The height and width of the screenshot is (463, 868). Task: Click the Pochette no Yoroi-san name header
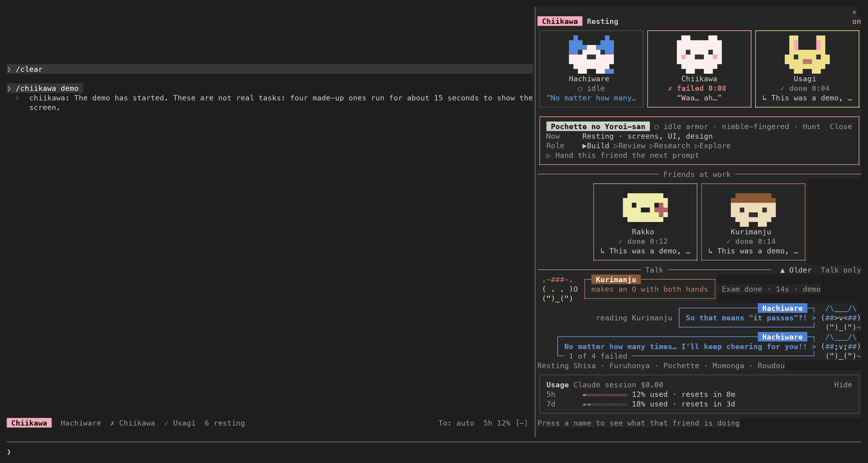598,127
